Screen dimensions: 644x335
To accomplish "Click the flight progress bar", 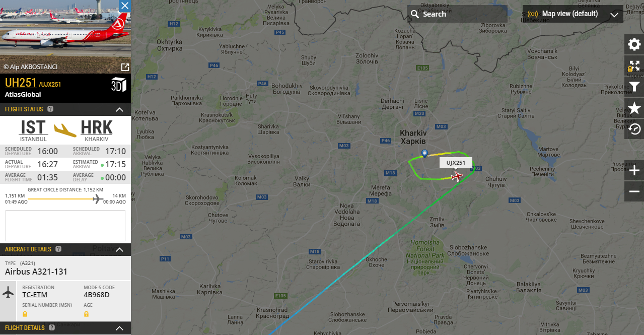I will coord(65,199).
